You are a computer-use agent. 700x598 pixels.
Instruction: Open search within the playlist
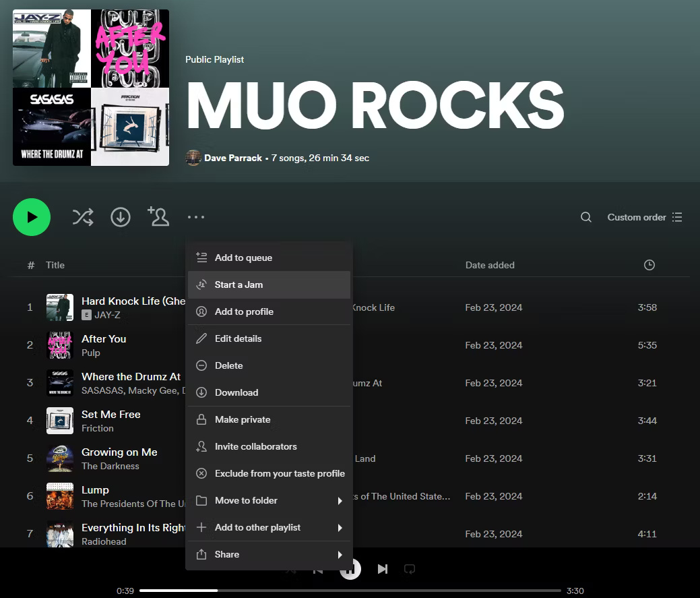(585, 217)
